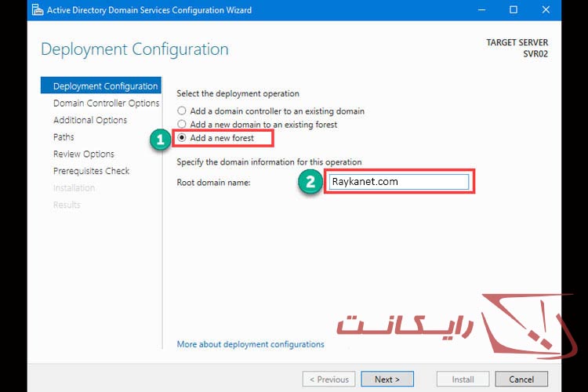Image resolution: width=588 pixels, height=392 pixels.
Task: Select 'Add a domain controller to an existing domain'
Action: [182, 111]
